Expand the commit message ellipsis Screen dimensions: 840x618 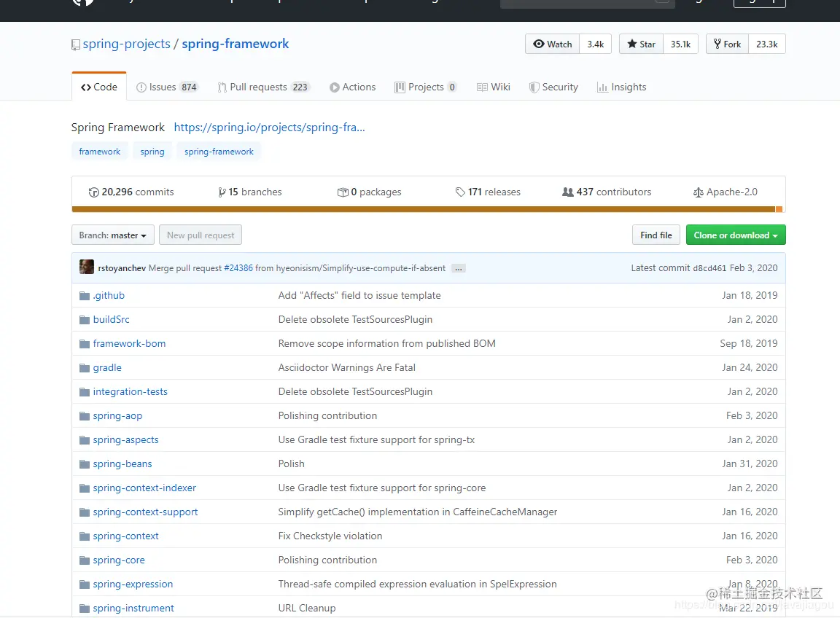point(459,269)
